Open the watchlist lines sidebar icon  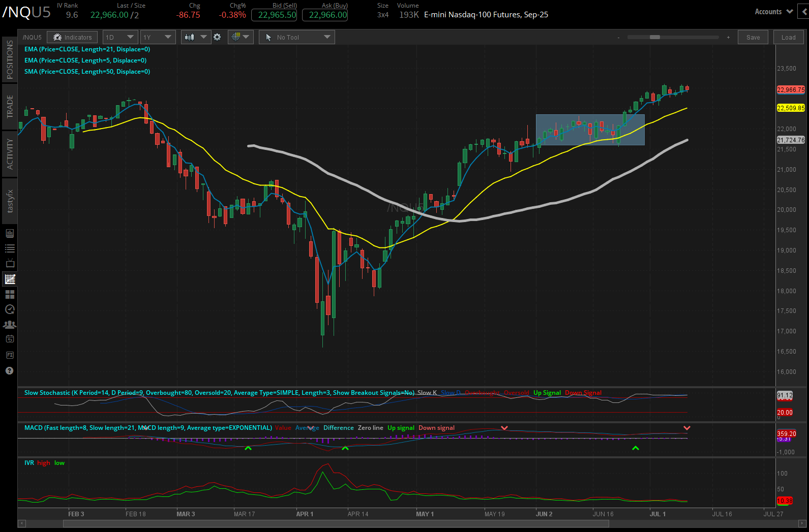pyautogui.click(x=10, y=248)
